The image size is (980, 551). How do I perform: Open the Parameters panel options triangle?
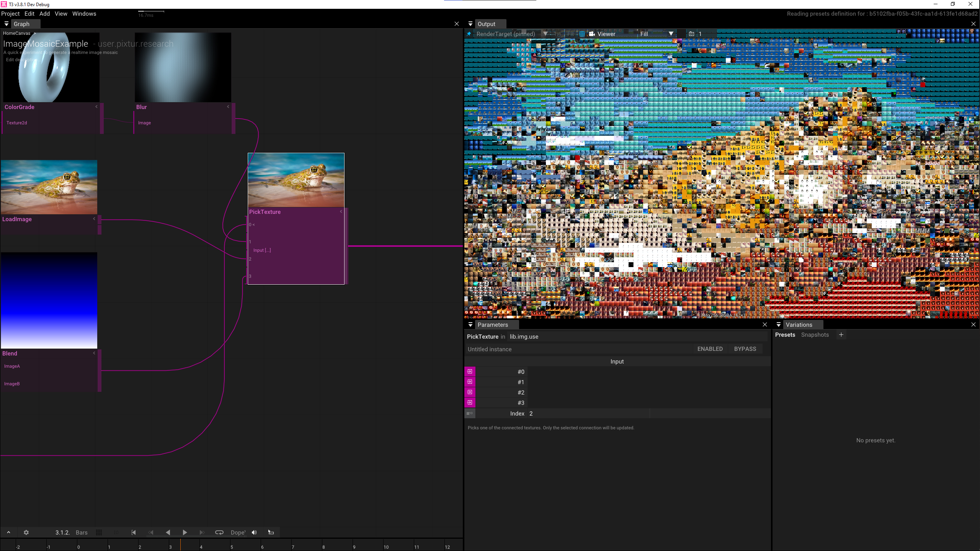pos(470,324)
